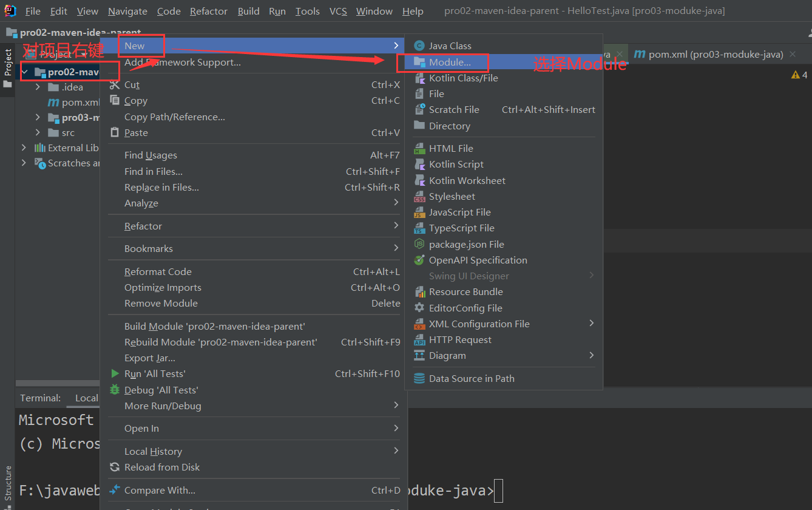The image size is (812, 510).
Task: Open Local History submenu
Action: click(x=255, y=451)
